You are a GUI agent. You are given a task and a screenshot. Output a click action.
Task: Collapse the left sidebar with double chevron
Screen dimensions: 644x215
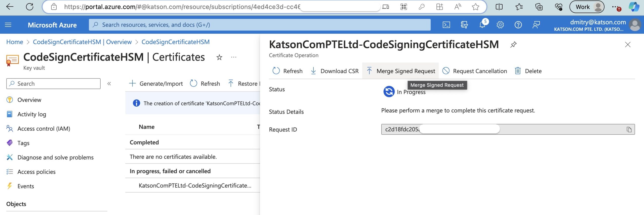coord(109,84)
